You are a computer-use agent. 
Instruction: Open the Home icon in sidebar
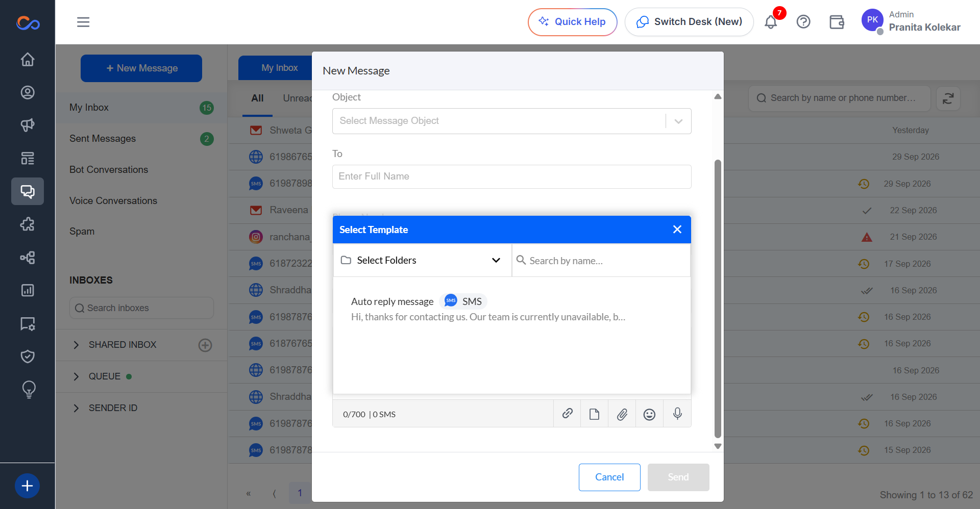tap(28, 60)
